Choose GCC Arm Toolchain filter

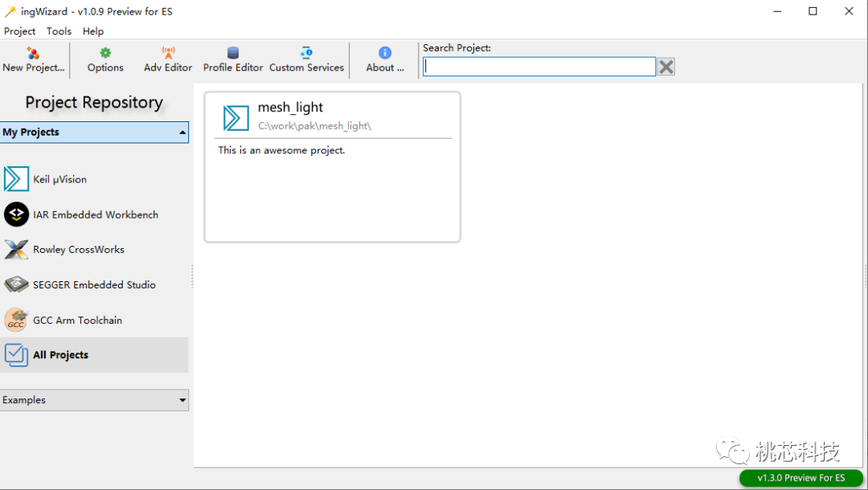point(94,321)
